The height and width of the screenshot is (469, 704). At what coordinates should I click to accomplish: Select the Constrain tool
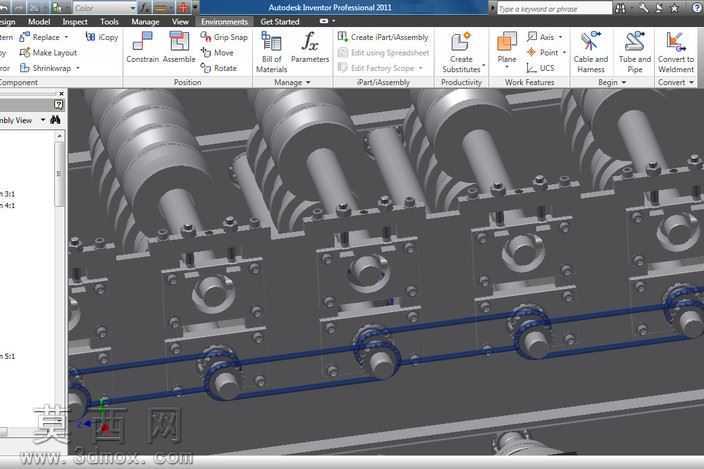point(142,47)
